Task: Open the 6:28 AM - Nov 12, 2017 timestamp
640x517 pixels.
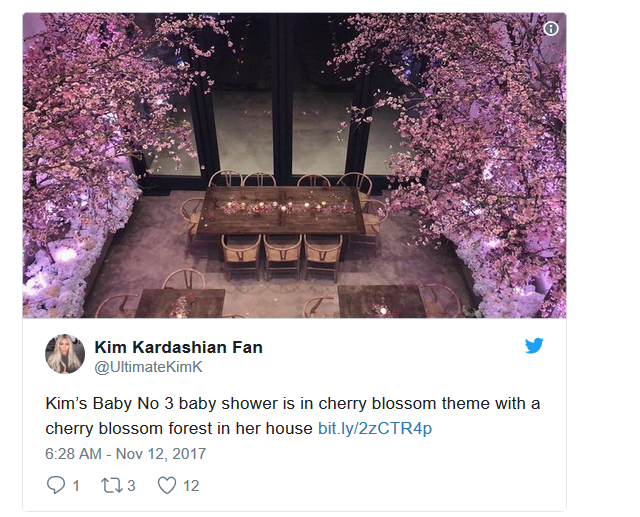Action: 126,454
